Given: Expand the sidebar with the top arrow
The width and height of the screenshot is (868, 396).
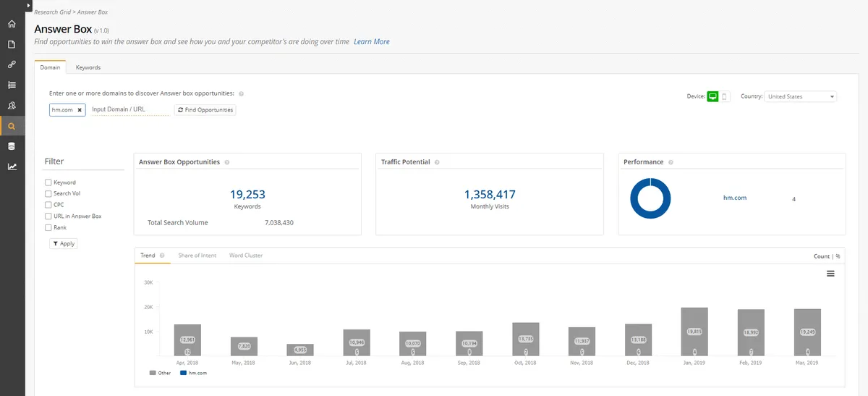Looking at the screenshot, I should pyautogui.click(x=28, y=5).
